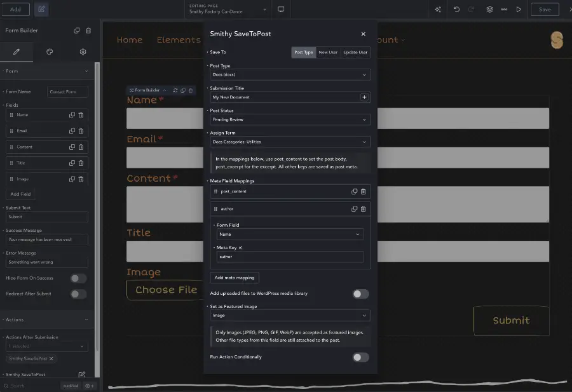572x392 pixels.
Task: Click the Submission Title plus icon
Action: pyautogui.click(x=364, y=97)
